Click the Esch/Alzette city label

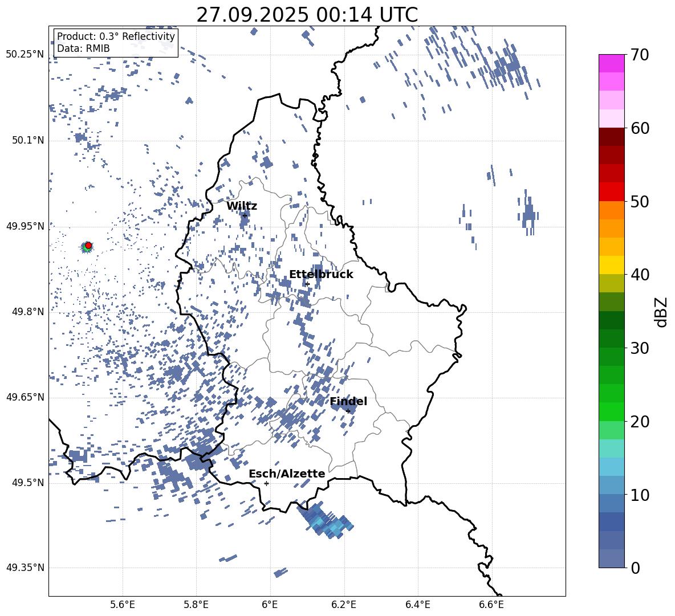[x=287, y=474]
